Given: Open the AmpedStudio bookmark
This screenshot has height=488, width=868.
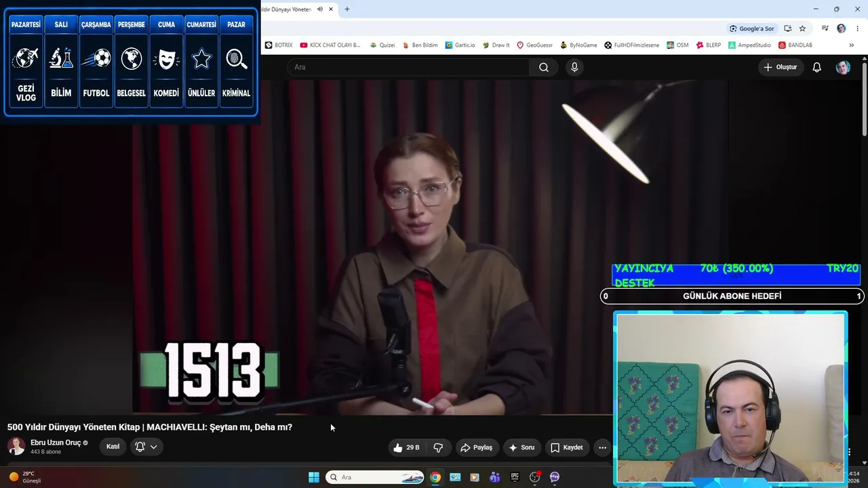Looking at the screenshot, I should (749, 45).
